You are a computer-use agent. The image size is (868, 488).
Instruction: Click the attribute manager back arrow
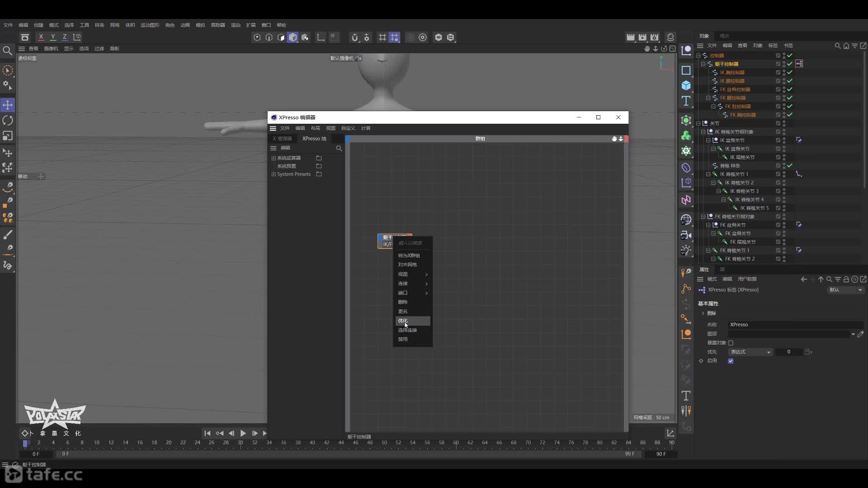click(804, 279)
